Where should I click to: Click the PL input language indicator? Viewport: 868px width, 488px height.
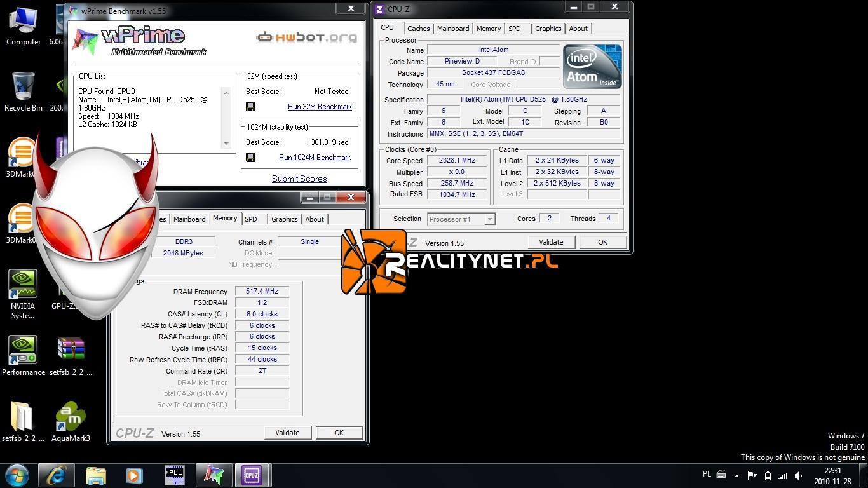click(x=707, y=475)
